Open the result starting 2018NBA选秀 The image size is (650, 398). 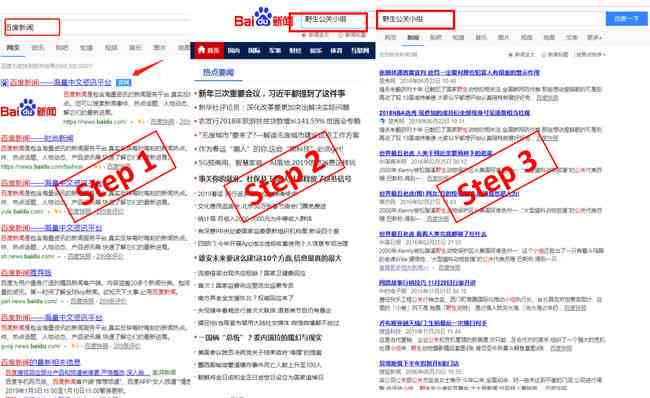[454, 113]
